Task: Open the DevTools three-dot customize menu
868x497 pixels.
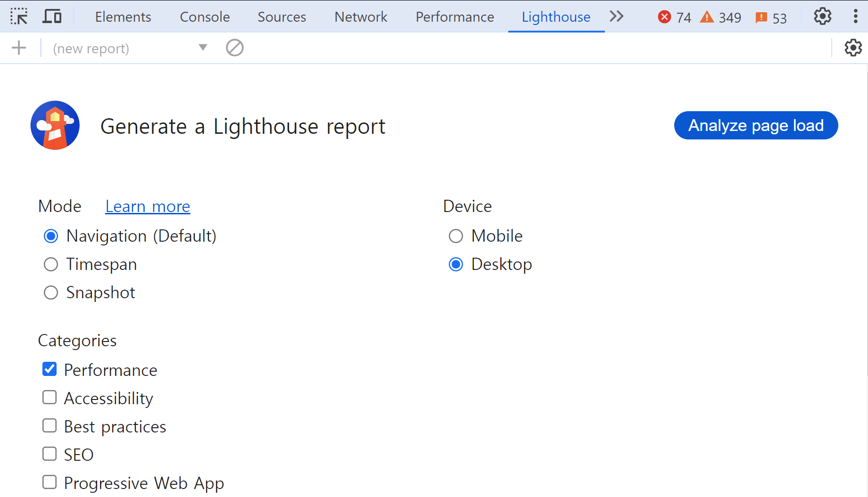Action: tap(855, 16)
